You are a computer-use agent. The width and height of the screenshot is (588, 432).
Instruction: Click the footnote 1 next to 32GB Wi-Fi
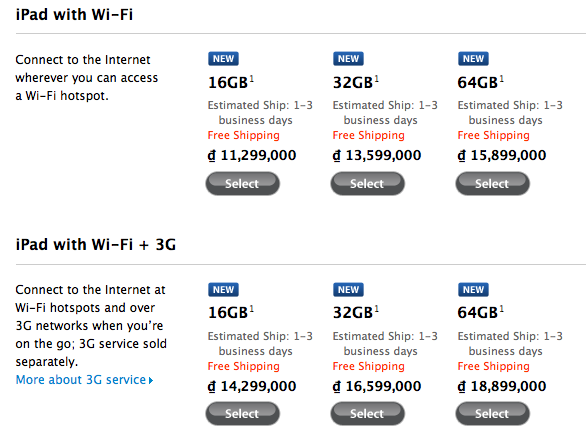(376, 79)
